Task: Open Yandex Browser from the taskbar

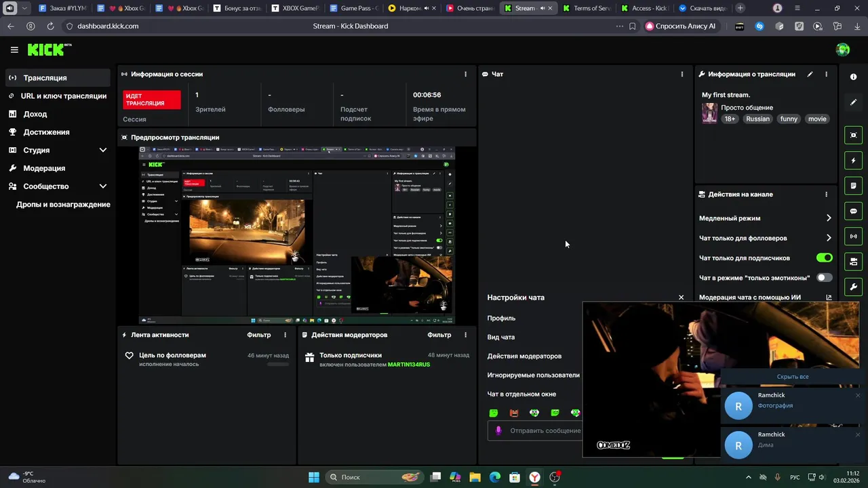Action: 535,477
